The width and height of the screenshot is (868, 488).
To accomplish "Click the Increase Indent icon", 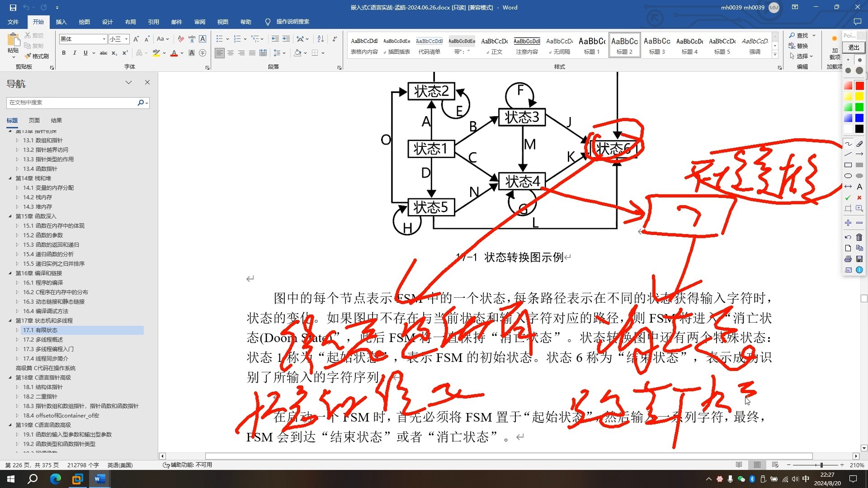I will 286,39.
